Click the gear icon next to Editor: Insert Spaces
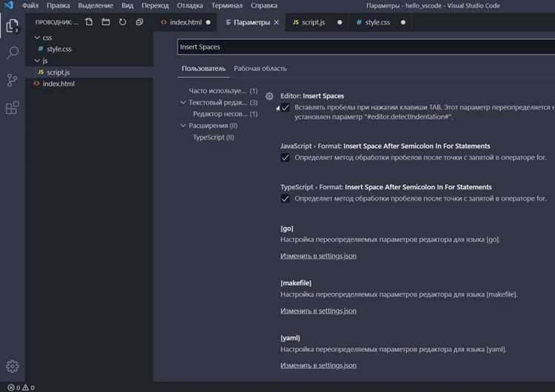 (x=269, y=96)
